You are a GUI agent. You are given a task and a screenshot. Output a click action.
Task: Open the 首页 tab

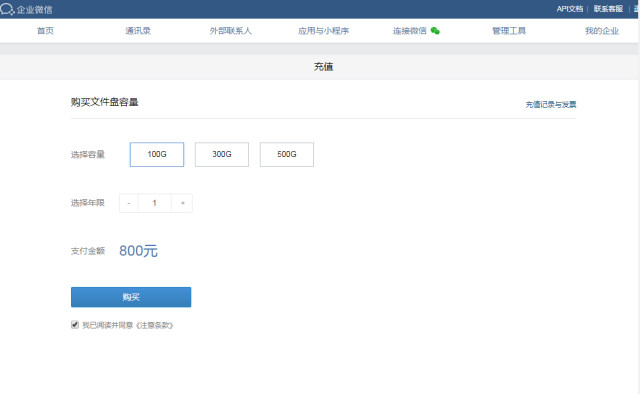point(45,31)
